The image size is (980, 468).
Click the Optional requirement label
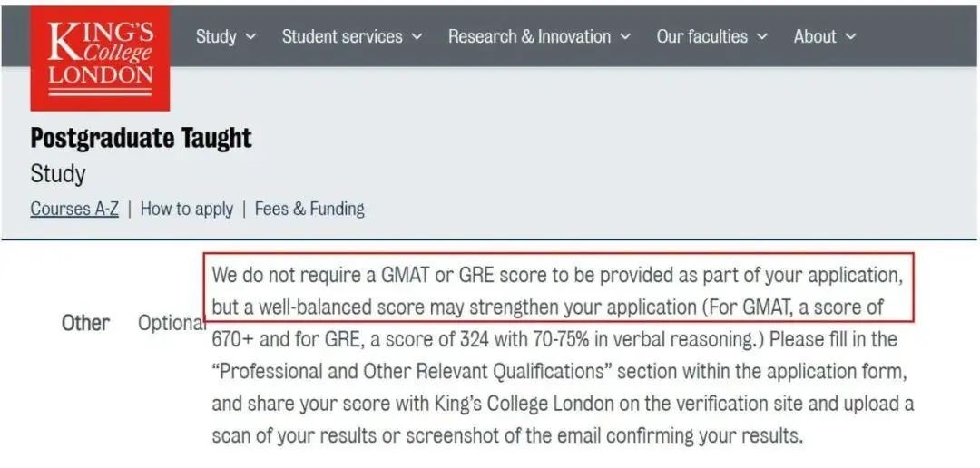[171, 323]
